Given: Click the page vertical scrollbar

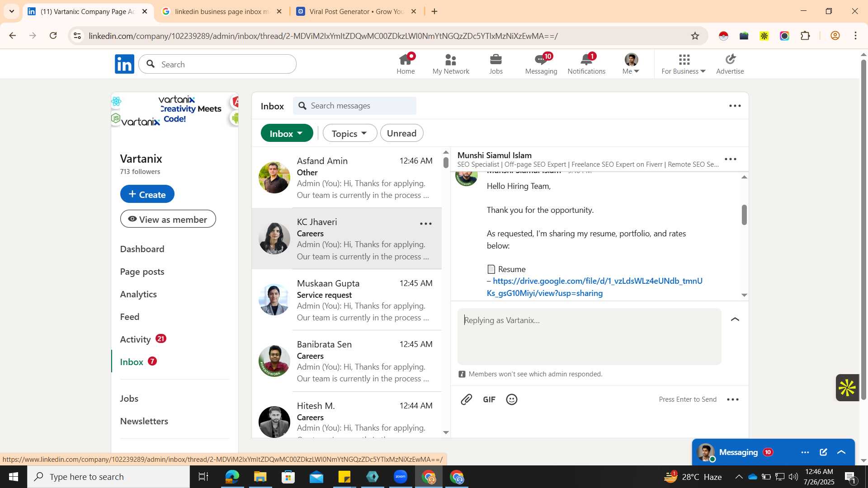Looking at the screenshot, I should (863, 230).
